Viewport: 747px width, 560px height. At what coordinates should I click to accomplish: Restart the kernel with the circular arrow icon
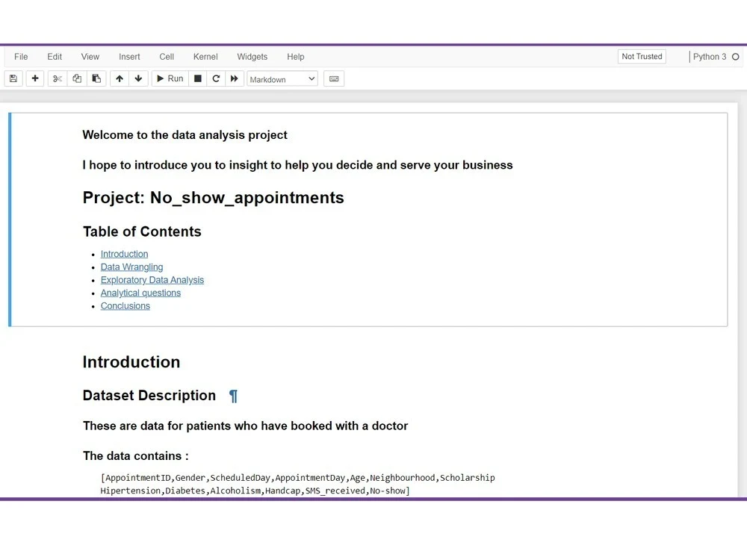pyautogui.click(x=216, y=78)
